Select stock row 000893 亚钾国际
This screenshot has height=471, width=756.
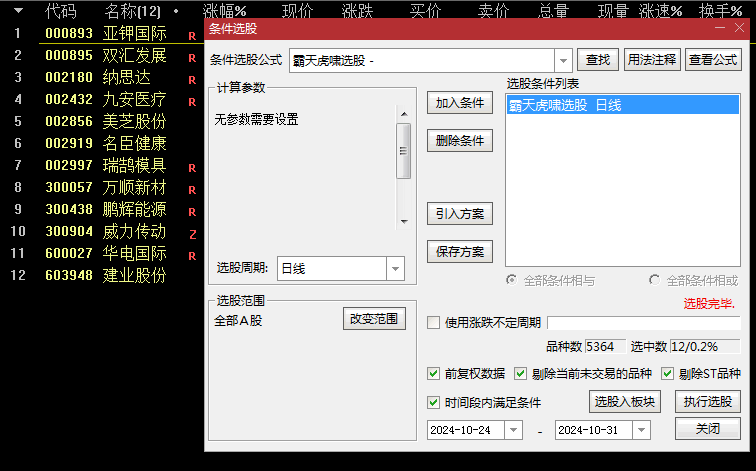(106, 33)
